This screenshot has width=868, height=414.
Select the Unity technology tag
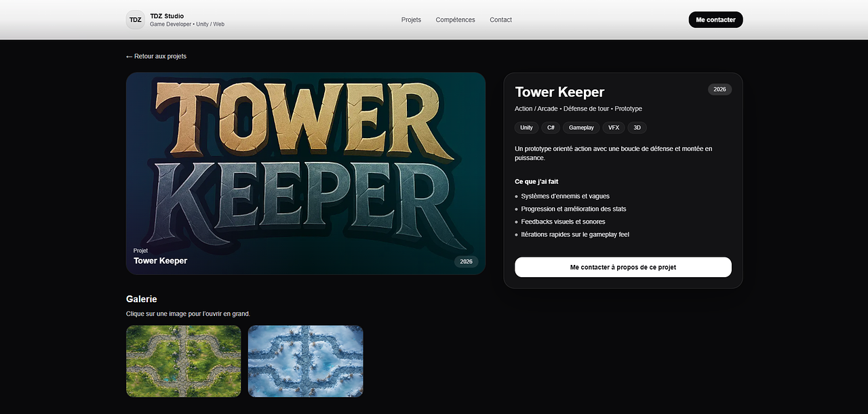[526, 127]
